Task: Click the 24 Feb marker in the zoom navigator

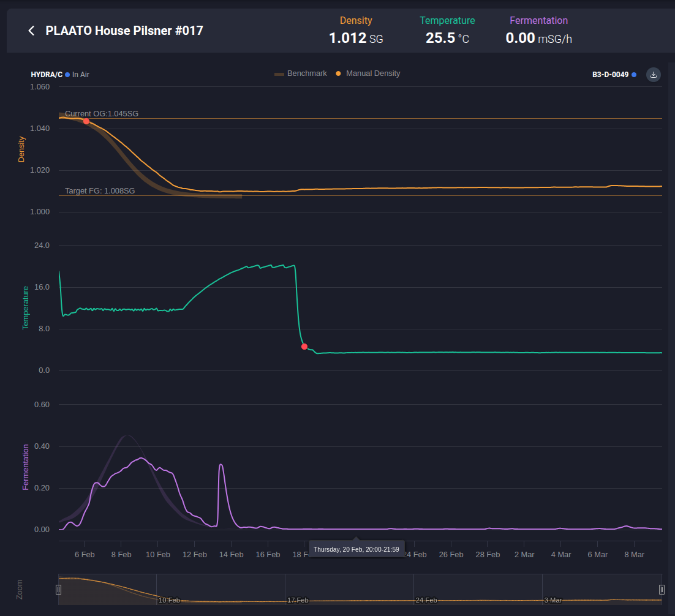Action: (426, 600)
